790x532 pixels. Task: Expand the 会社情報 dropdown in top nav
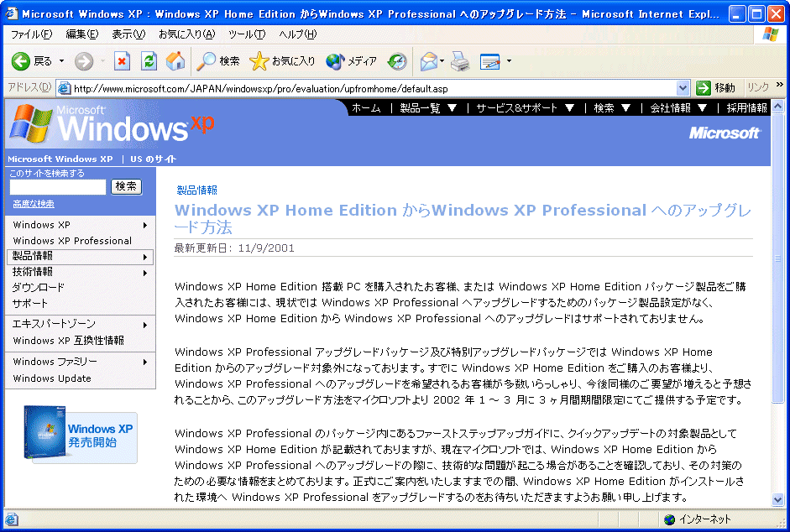click(703, 107)
